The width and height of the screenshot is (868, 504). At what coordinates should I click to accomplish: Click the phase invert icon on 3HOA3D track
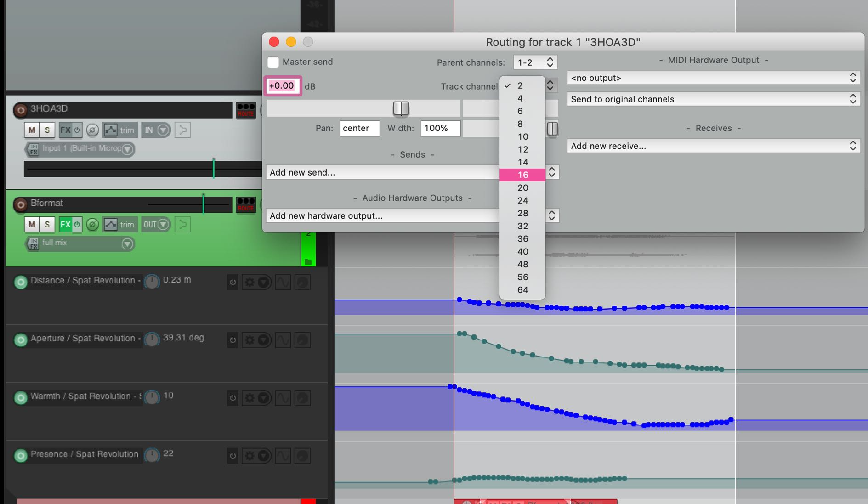pos(92,130)
